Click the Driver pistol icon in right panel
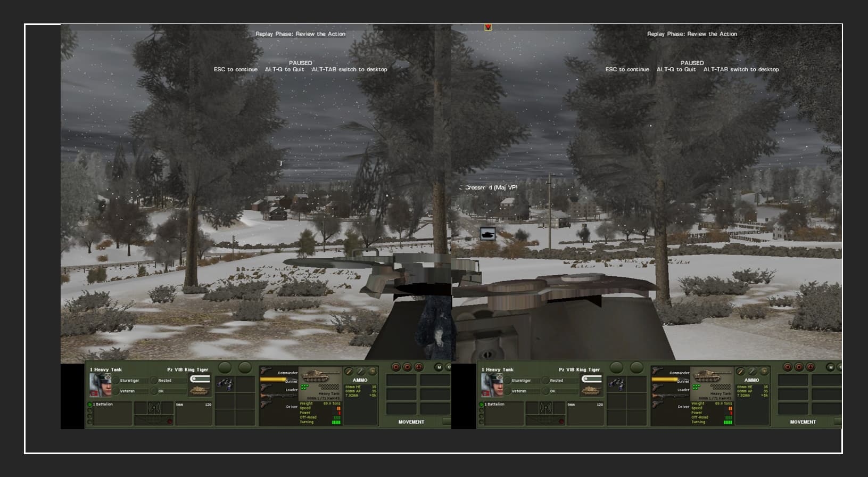 tap(658, 405)
